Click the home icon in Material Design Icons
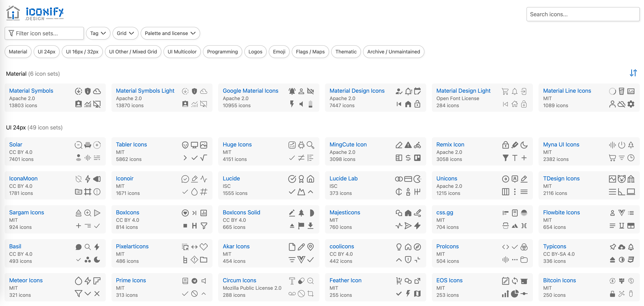This screenshot has width=644, height=306. 408,104
